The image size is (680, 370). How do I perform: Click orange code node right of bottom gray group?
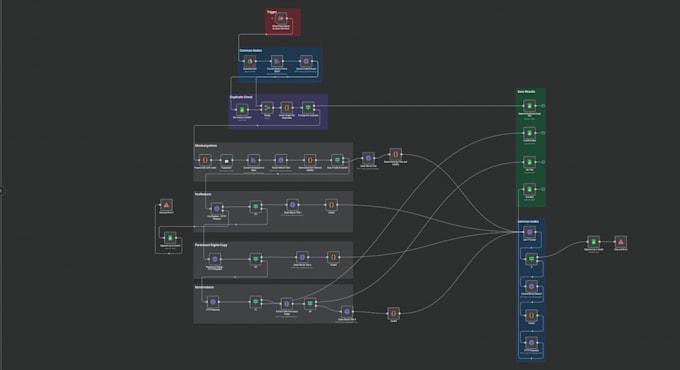pyautogui.click(x=393, y=313)
